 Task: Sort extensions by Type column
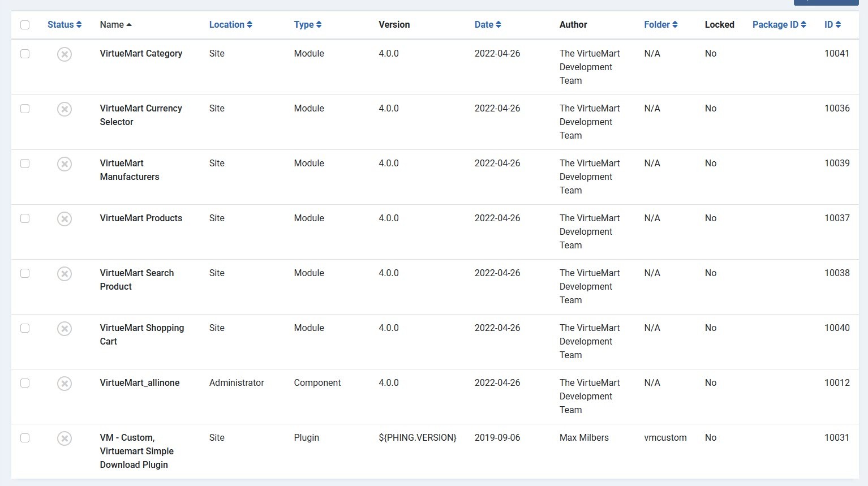pos(307,25)
